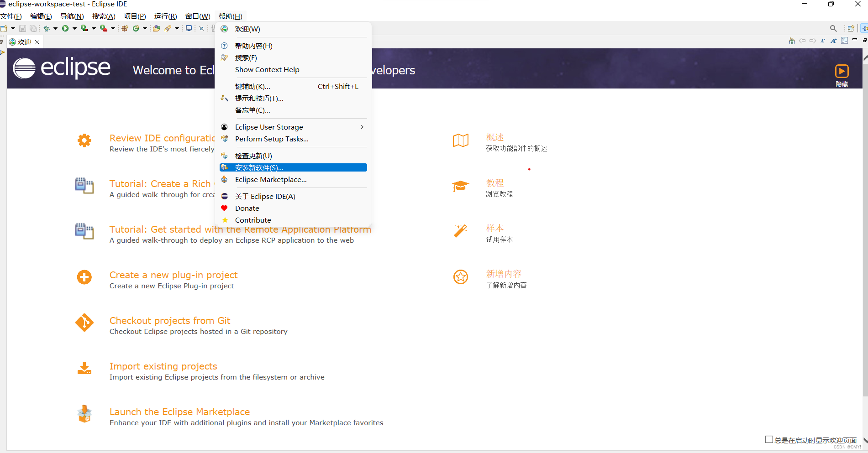This screenshot has height=453, width=868.
Task: Click the graduation cap icon beside 教程
Action: 460,187
